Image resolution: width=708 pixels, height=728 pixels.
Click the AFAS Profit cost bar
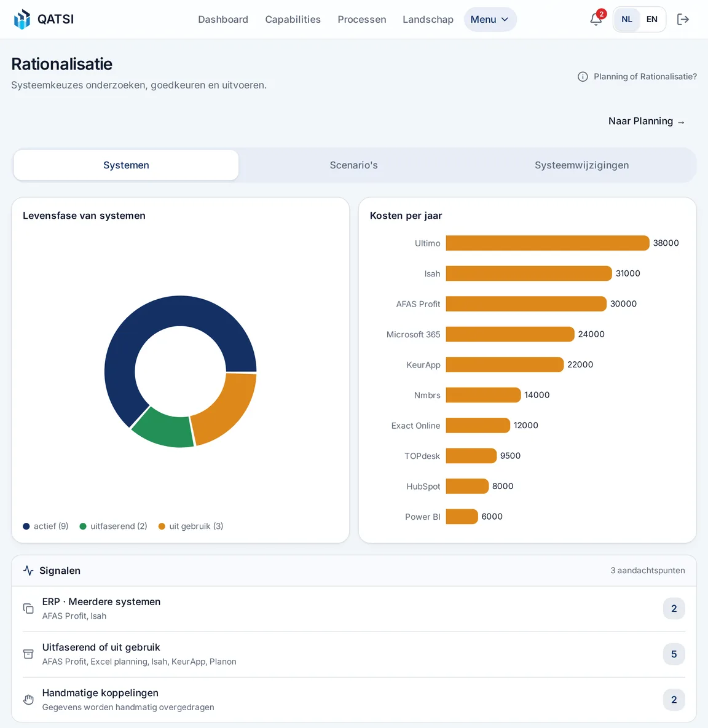pos(526,304)
